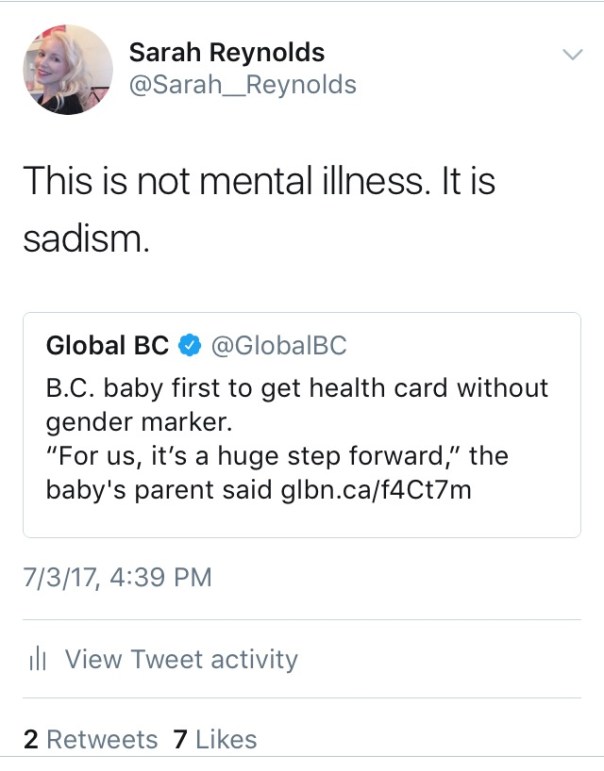Click the timestamp 7/3/17, 4:39 PM
The height and width of the screenshot is (771, 604).
[117, 577]
